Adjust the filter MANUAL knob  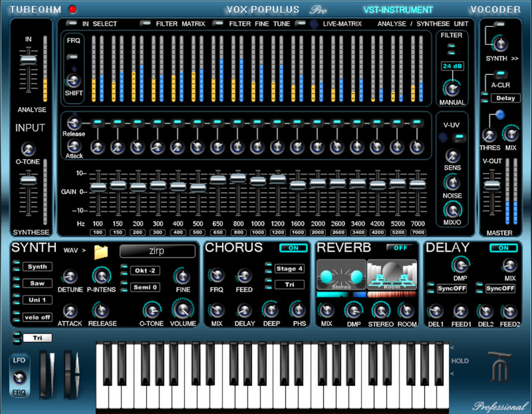(x=452, y=89)
